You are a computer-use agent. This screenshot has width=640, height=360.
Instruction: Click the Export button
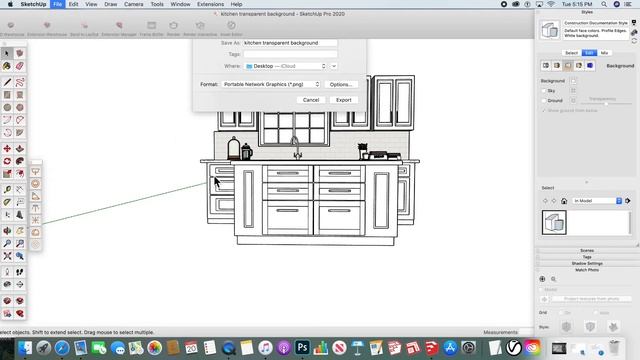(x=343, y=100)
